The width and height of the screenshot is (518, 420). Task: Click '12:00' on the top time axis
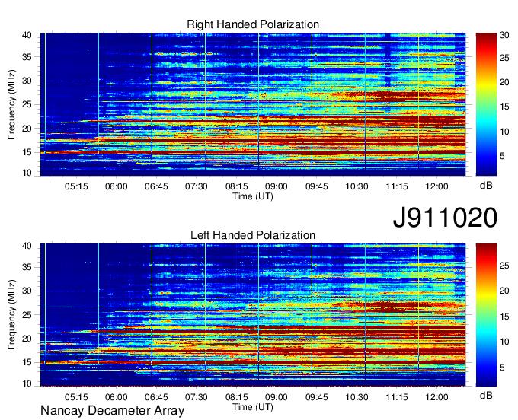(x=436, y=186)
